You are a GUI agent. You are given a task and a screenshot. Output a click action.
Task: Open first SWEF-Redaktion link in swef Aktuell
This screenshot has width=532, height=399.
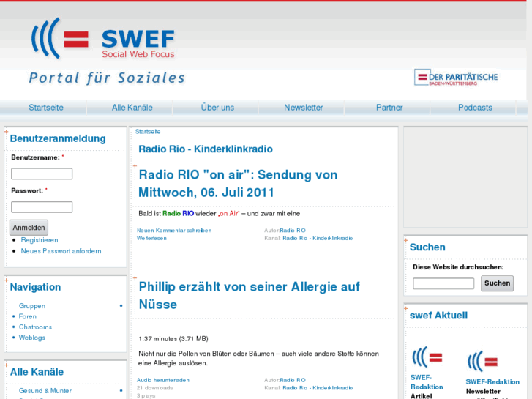pos(427,382)
